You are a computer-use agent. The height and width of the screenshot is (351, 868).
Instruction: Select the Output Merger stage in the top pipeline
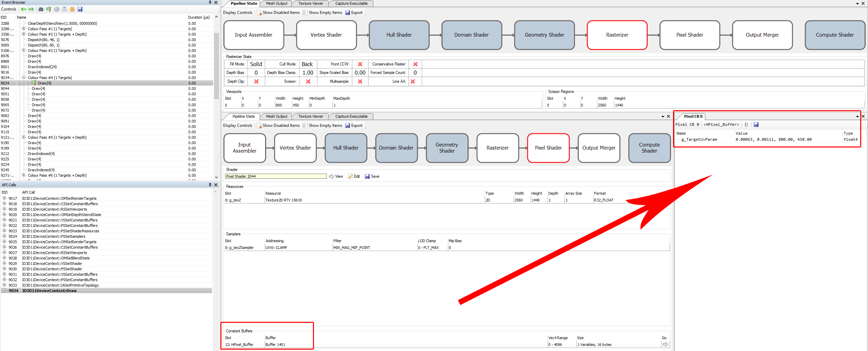coord(762,35)
